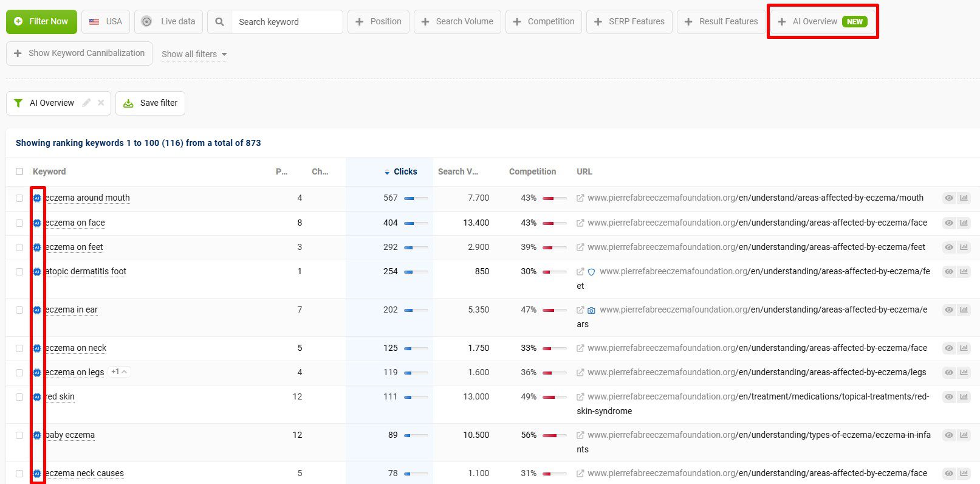Open the Result Features filter
This screenshot has height=484, width=980.
click(x=721, y=22)
